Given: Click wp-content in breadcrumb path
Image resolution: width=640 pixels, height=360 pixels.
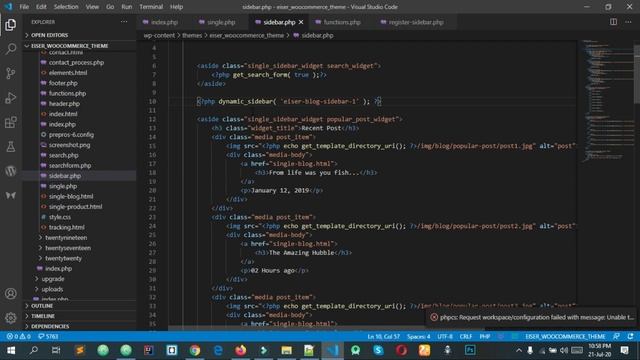Looking at the screenshot, I should point(159,36).
